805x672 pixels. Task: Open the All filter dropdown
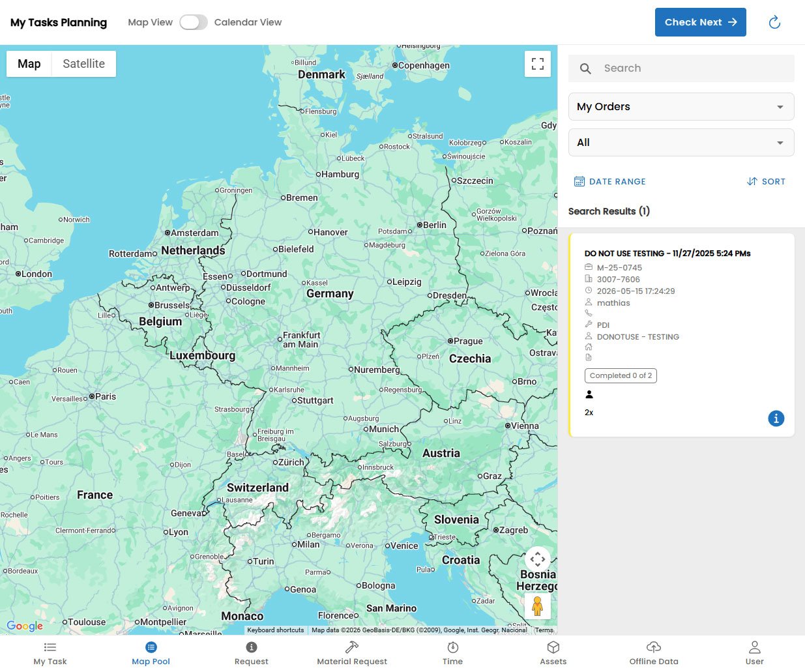681,143
